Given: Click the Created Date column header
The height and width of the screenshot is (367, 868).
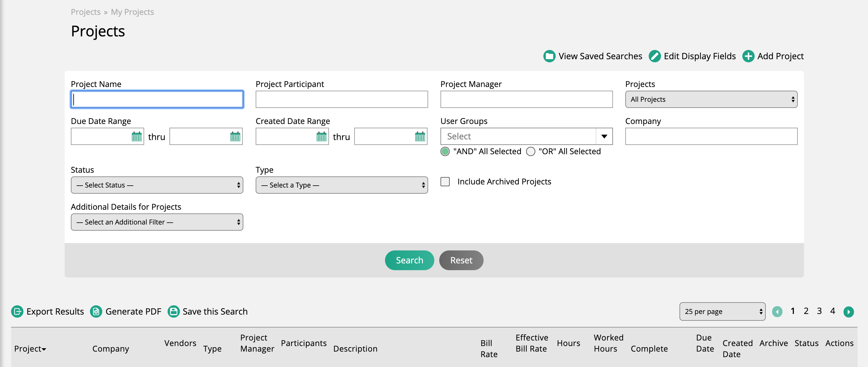Looking at the screenshot, I should [x=737, y=348].
